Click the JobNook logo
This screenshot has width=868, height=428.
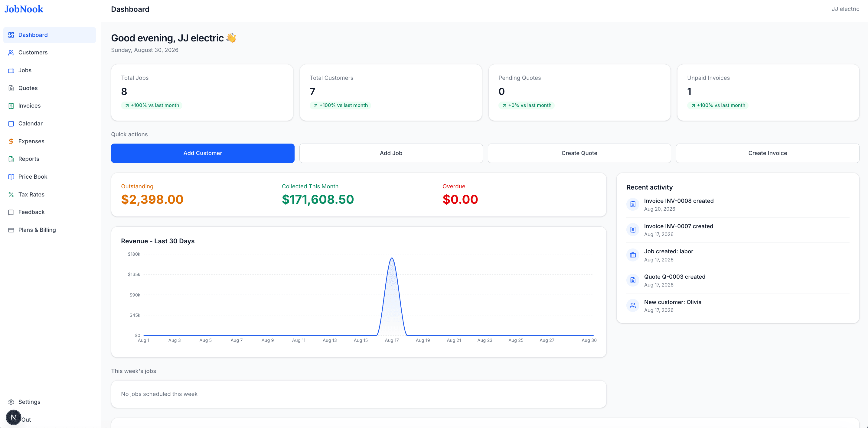(x=24, y=9)
